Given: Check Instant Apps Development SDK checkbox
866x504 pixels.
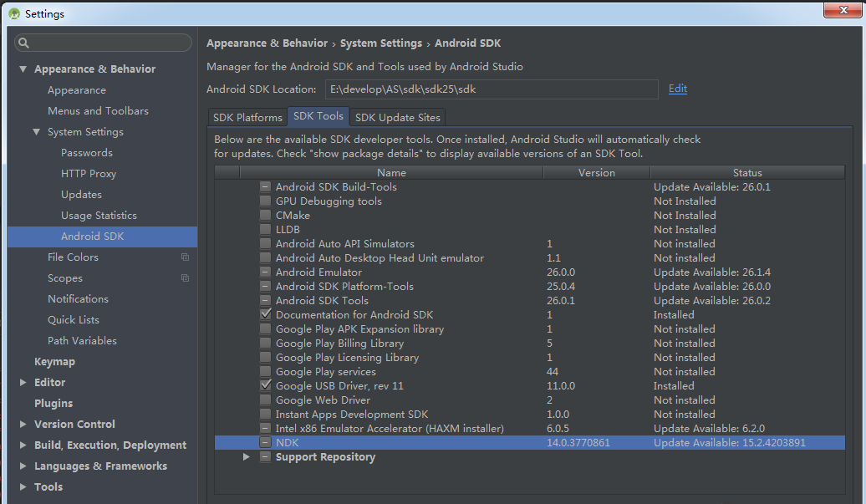Looking at the screenshot, I should tap(265, 414).
